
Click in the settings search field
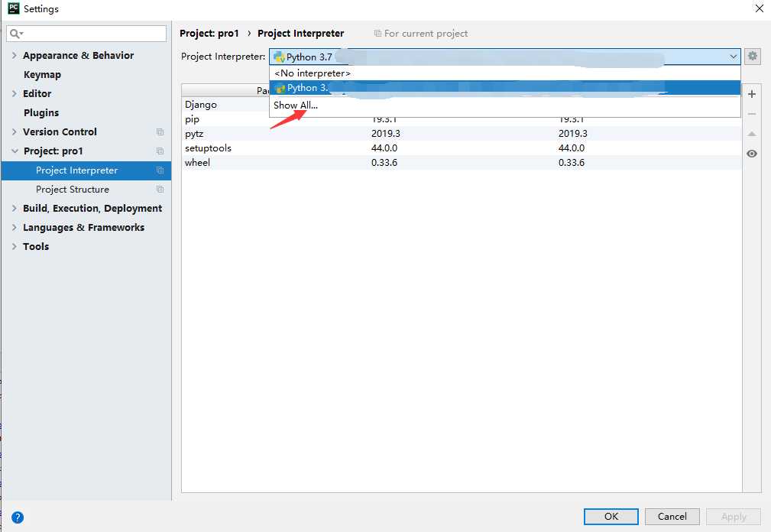click(86, 34)
